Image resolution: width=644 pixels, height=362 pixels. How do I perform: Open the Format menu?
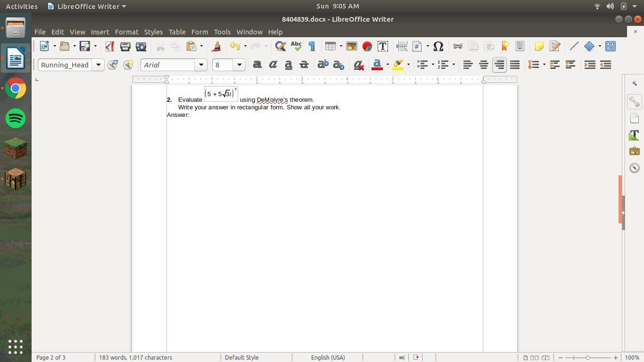[x=126, y=32]
